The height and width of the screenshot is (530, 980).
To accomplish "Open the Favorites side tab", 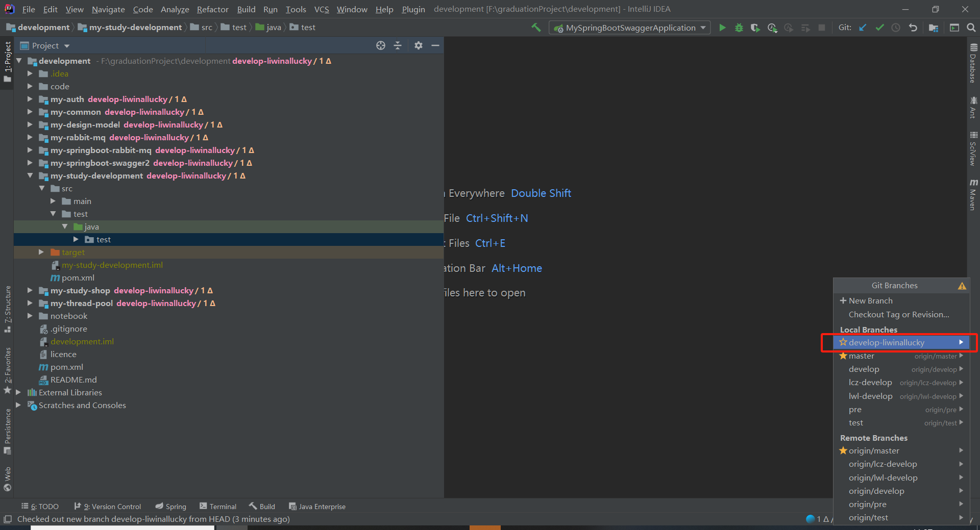I will [x=7, y=370].
